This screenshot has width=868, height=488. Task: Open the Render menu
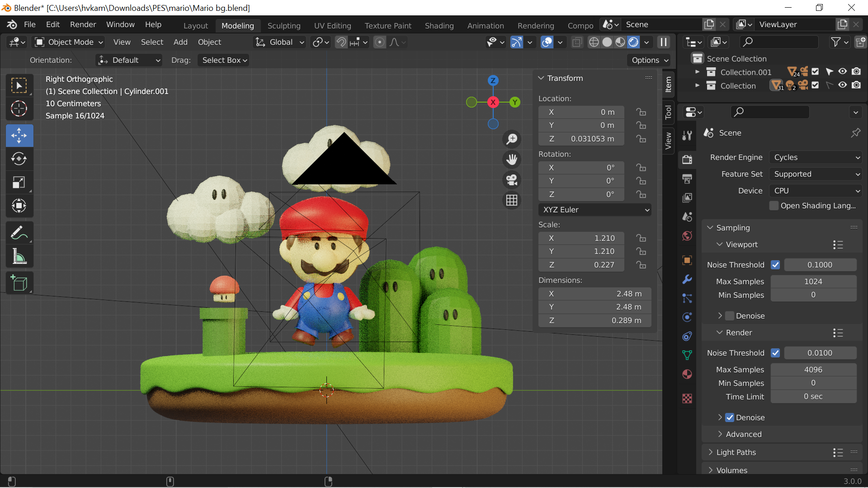83,24
